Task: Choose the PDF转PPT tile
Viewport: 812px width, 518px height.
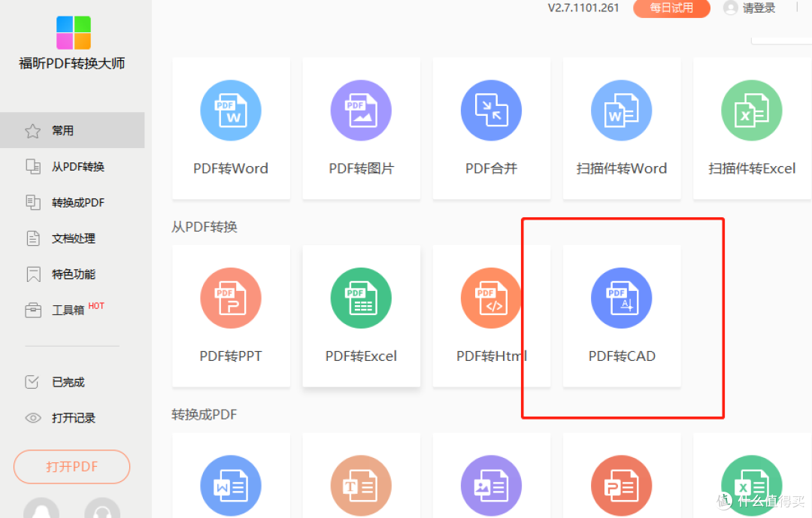Action: 231,316
